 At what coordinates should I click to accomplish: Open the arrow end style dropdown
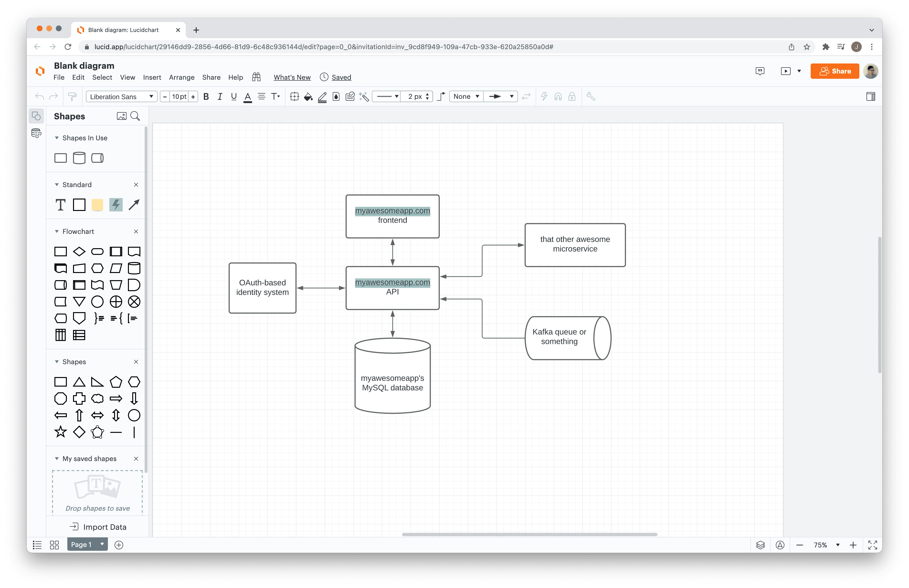pyautogui.click(x=501, y=97)
